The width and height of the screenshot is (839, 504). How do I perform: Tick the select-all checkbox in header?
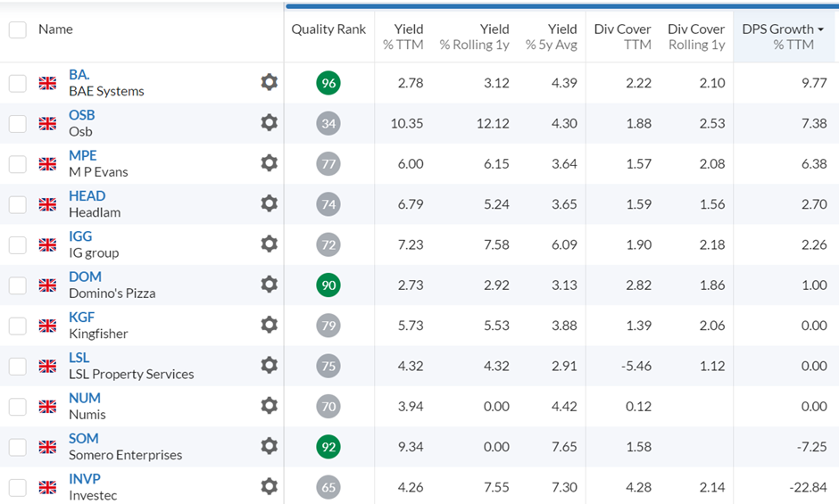coord(18,29)
